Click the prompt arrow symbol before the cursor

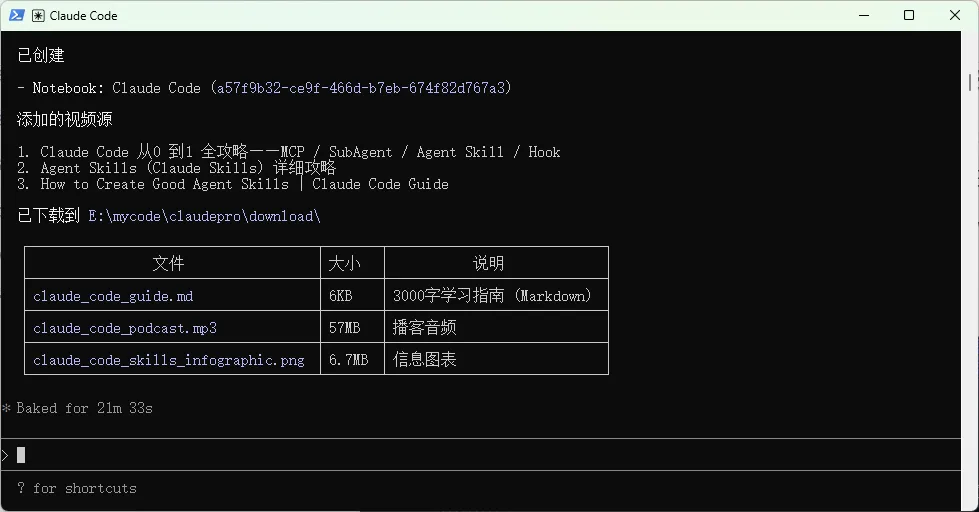(x=5, y=455)
